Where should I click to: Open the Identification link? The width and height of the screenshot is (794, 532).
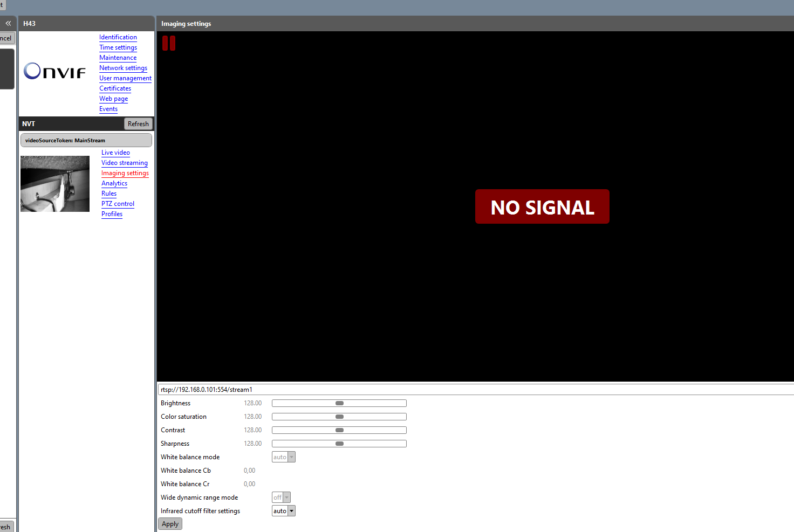118,37
